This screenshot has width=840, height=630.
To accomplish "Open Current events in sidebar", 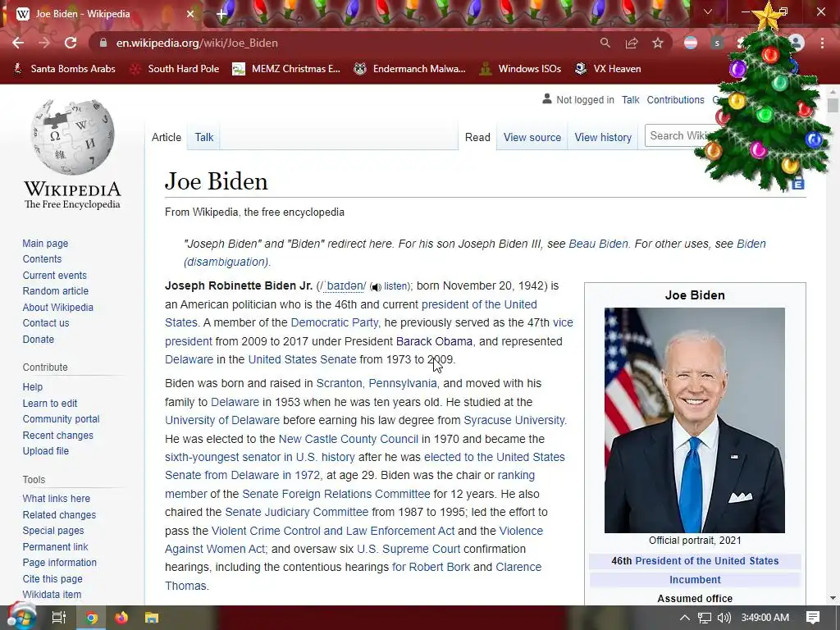I will point(54,275).
